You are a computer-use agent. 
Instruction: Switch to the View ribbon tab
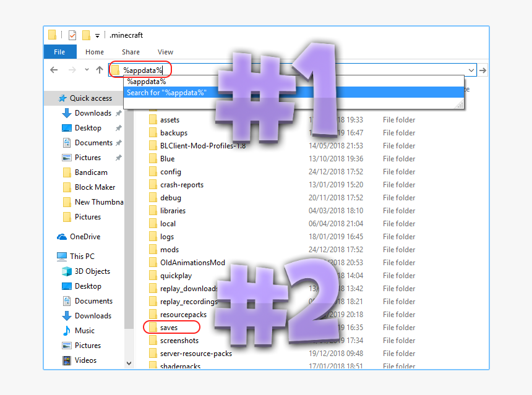pos(165,52)
